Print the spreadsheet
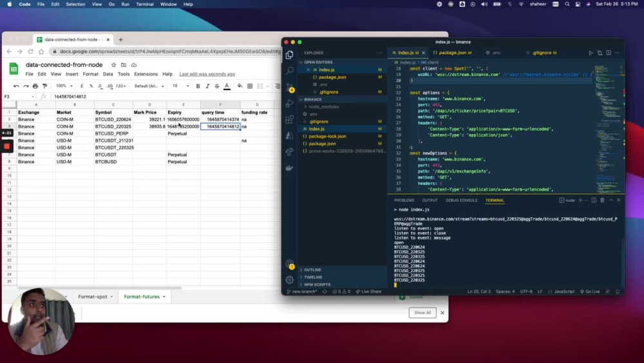The width and height of the screenshot is (644, 363). pyautogui.click(x=35, y=86)
